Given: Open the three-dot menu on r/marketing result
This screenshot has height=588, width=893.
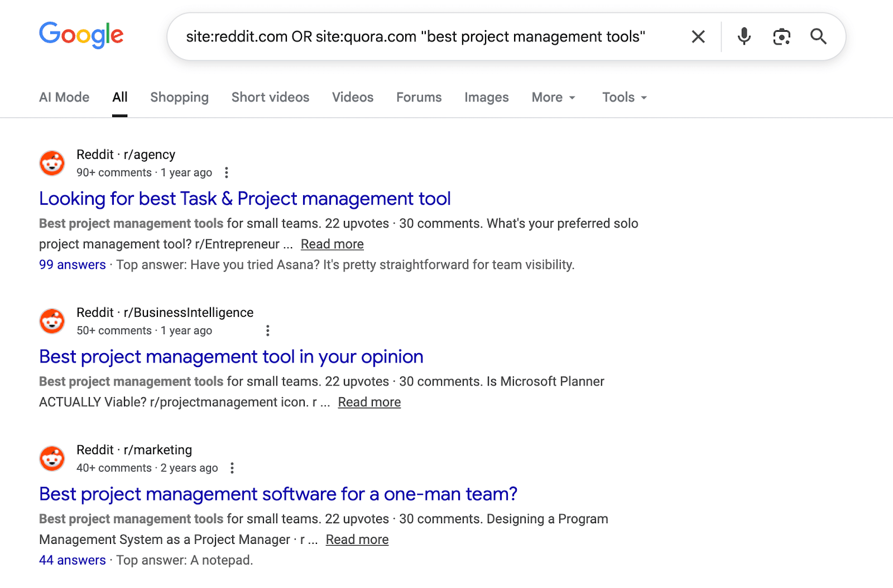Looking at the screenshot, I should tap(232, 468).
